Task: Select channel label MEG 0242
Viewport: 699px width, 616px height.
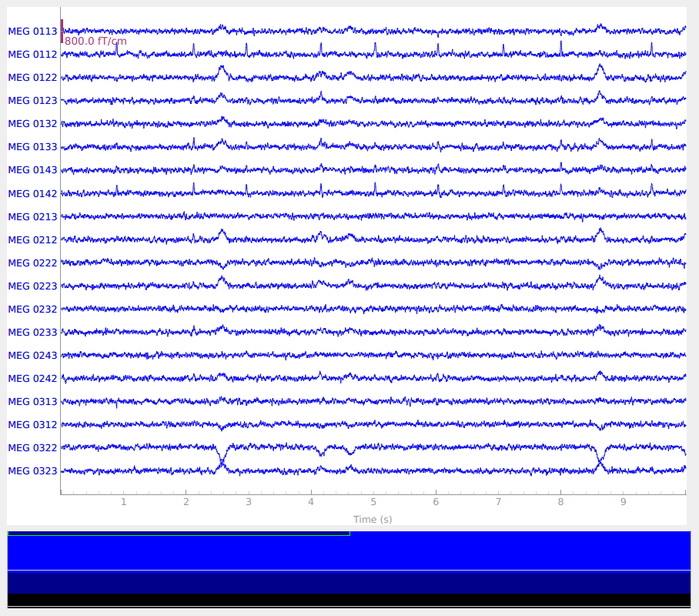Action: click(32, 379)
